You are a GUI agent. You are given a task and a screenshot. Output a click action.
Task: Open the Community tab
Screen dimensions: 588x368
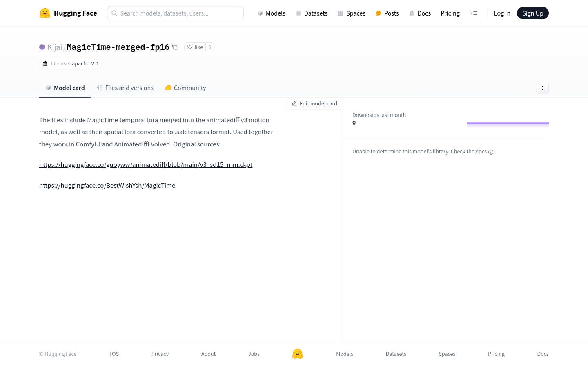click(185, 88)
